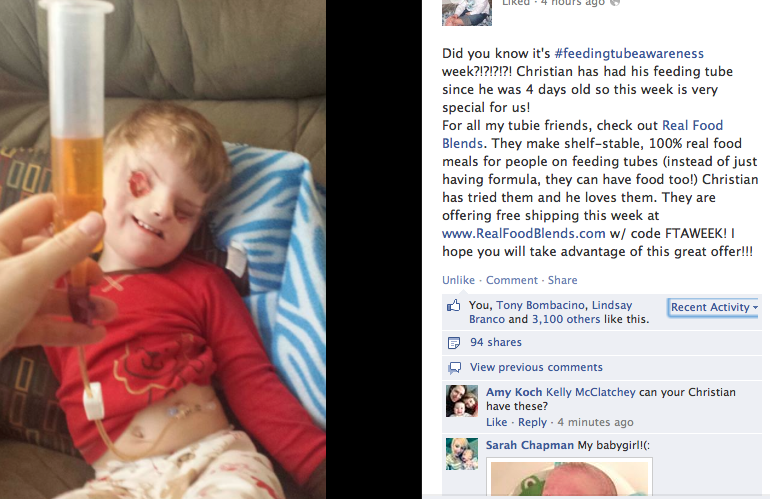770x499 pixels.
Task: Visit www.RealFoodBlends.com link
Action: pyautogui.click(x=523, y=233)
